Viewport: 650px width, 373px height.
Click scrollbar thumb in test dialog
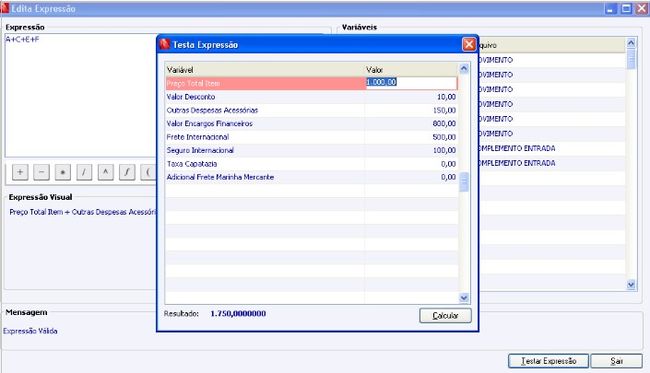[x=464, y=182]
